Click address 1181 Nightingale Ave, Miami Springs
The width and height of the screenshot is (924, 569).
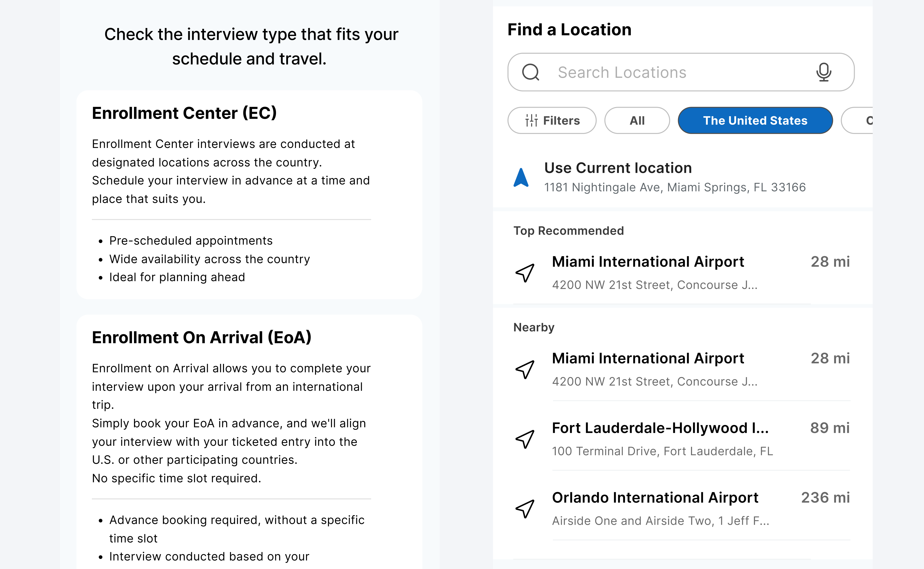(675, 187)
